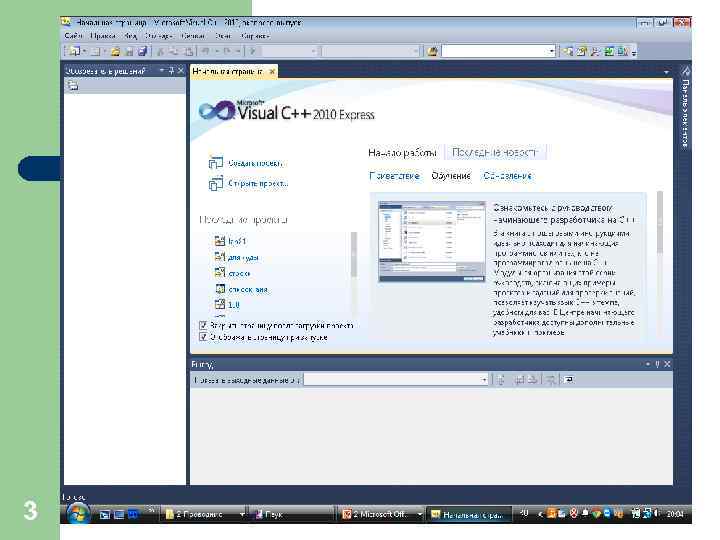Click the Undo arrow toolbar icon
Image resolution: width=720 pixels, height=540 pixels.
(206, 51)
